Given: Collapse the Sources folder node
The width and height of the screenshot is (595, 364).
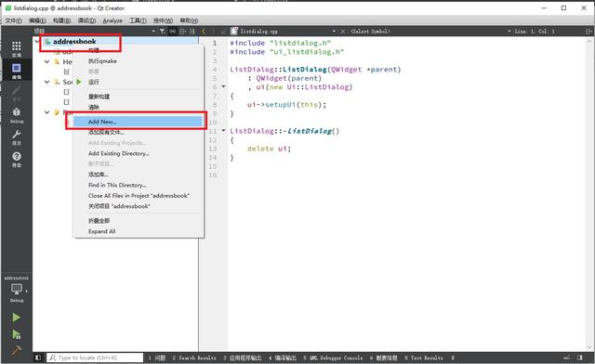Looking at the screenshot, I should click(x=46, y=82).
